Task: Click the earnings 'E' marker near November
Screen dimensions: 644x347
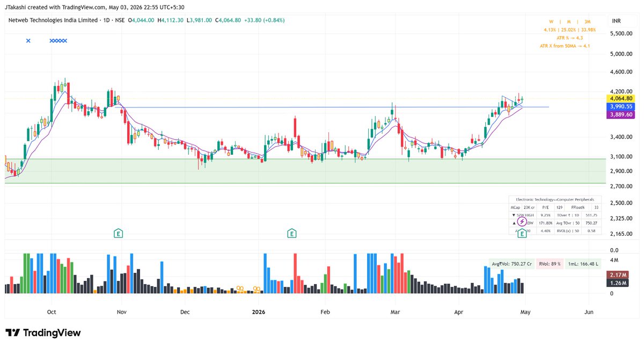Action: [119, 233]
